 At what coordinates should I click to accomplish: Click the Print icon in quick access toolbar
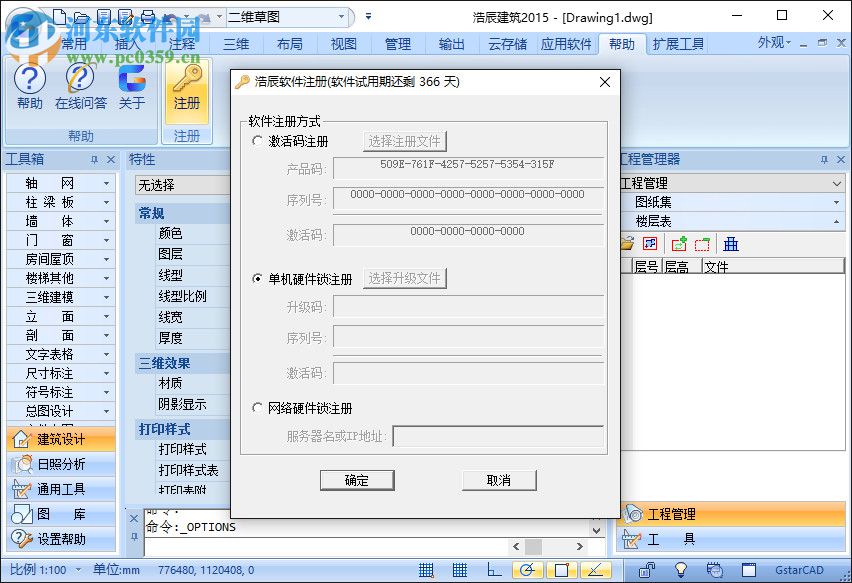tap(148, 17)
